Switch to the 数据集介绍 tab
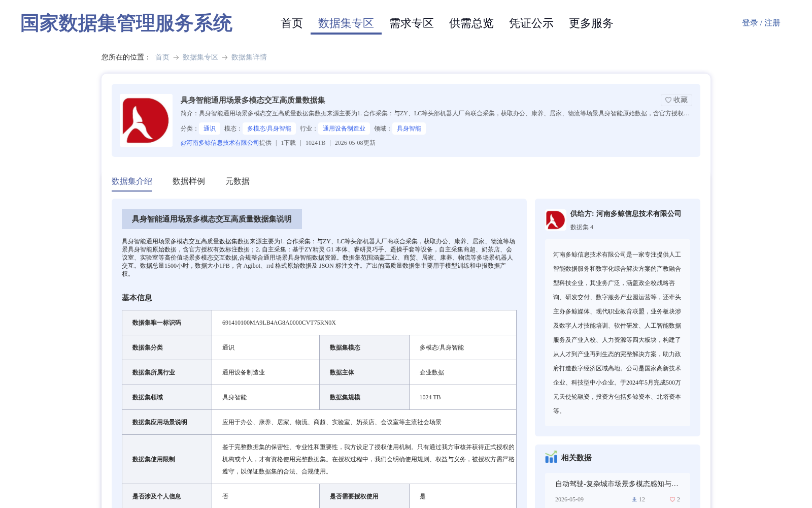Image resolution: width=812 pixels, height=508 pixels. tap(132, 181)
